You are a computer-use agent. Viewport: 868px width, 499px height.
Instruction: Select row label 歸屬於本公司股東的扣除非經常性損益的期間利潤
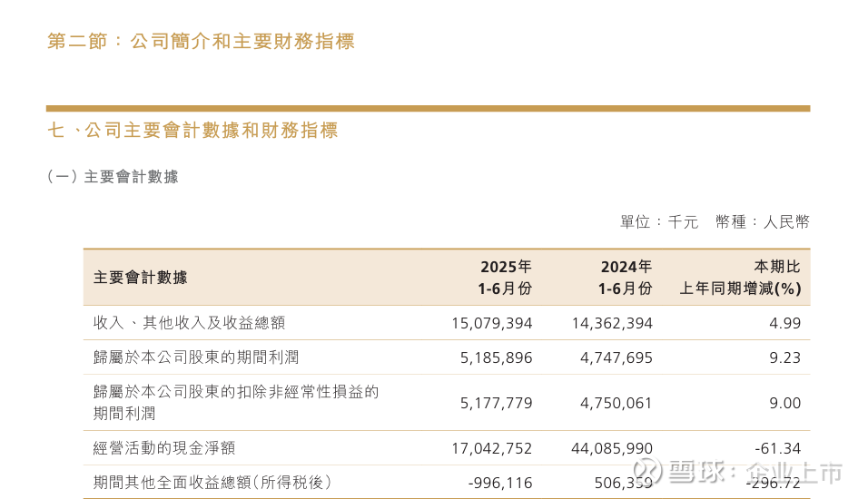point(236,402)
